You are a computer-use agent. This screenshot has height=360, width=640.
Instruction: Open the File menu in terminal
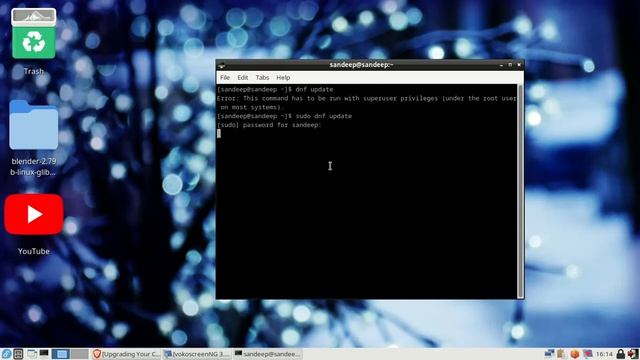(225, 78)
